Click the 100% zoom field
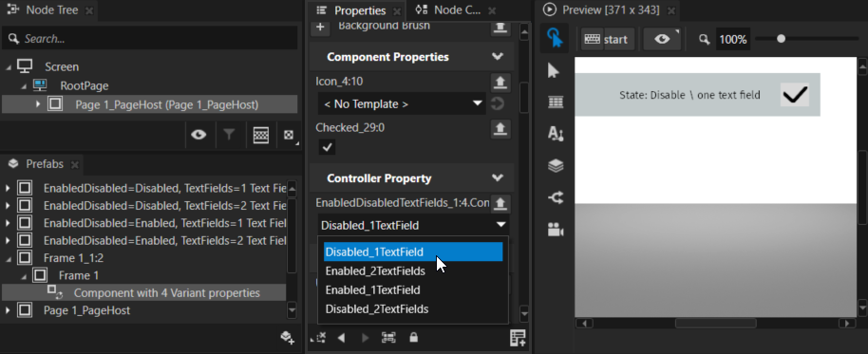 732,39
